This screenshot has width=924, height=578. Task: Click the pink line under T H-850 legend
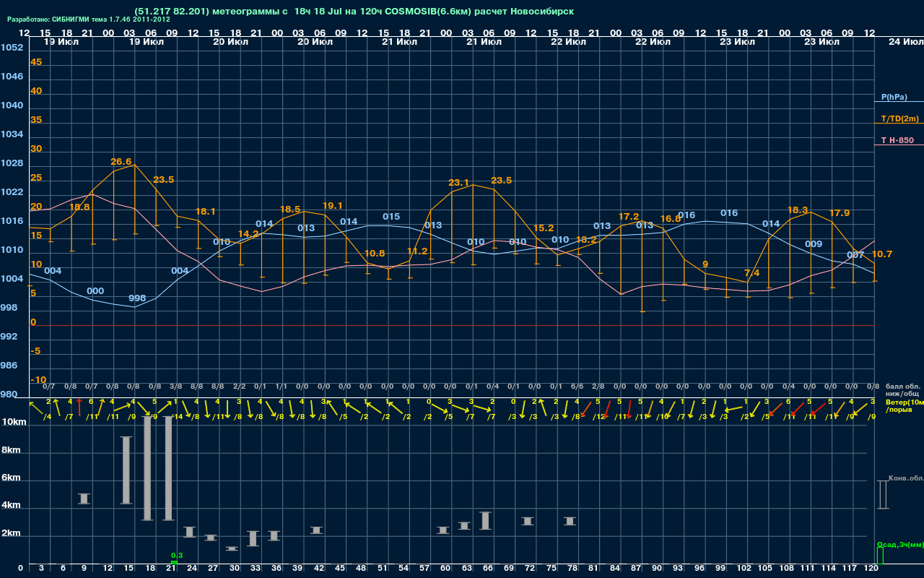click(x=899, y=145)
